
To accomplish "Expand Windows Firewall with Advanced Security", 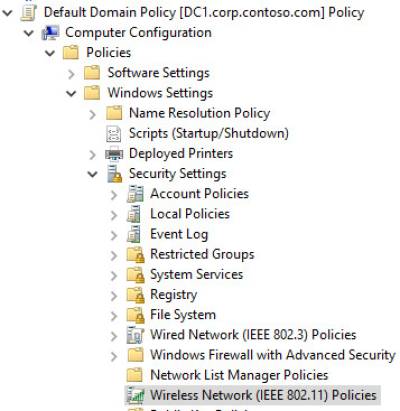I will [x=114, y=356].
